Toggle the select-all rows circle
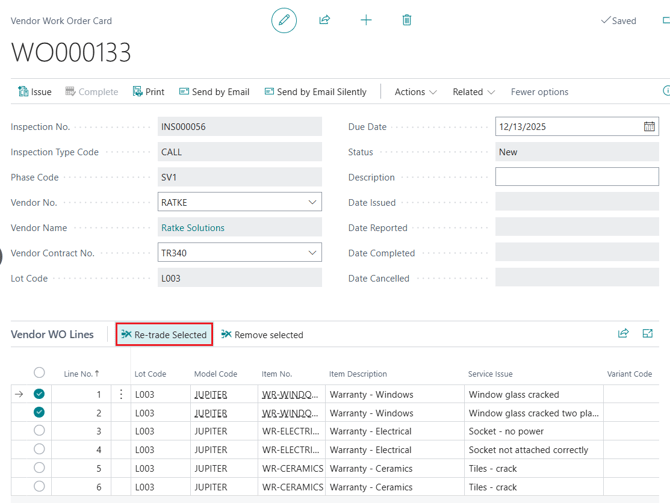Viewport: 670px width, 503px height. click(39, 372)
